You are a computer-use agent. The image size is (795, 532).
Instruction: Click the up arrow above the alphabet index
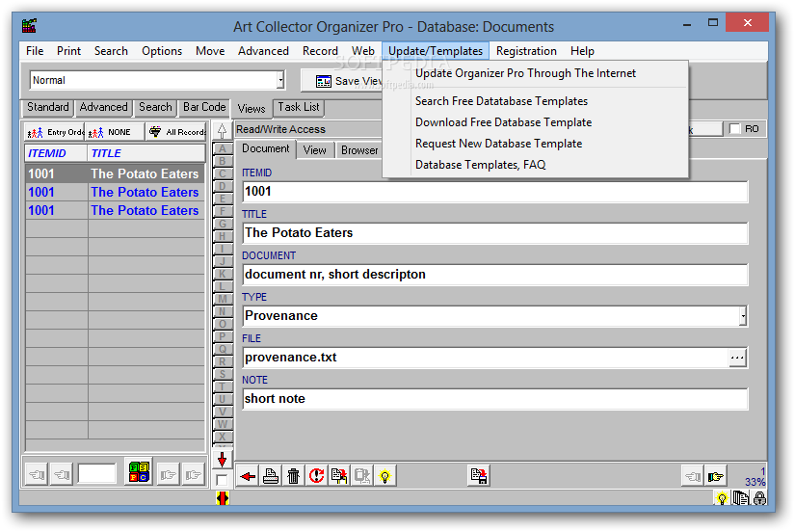(222, 131)
